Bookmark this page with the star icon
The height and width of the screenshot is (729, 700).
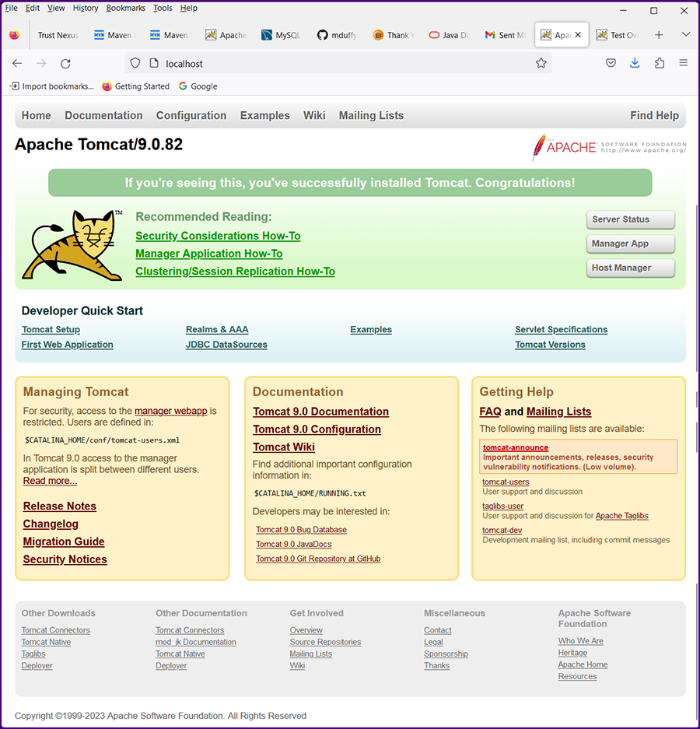click(541, 64)
